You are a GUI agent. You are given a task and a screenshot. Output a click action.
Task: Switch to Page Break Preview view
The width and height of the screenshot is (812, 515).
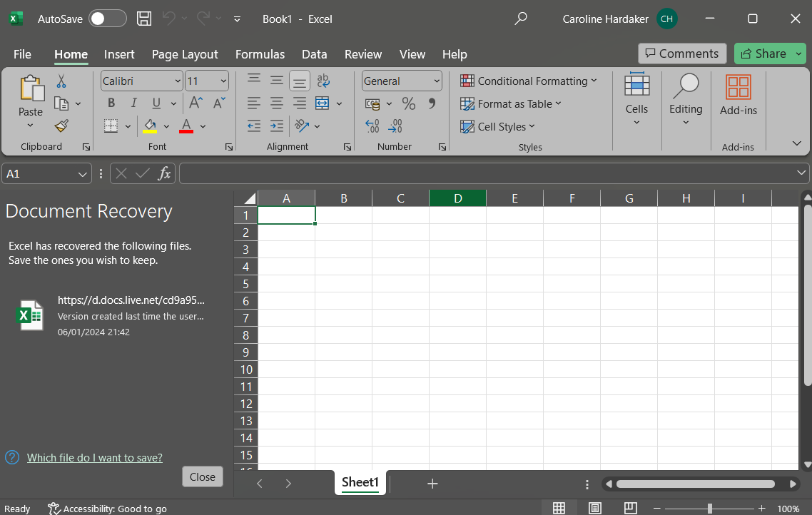630,508
